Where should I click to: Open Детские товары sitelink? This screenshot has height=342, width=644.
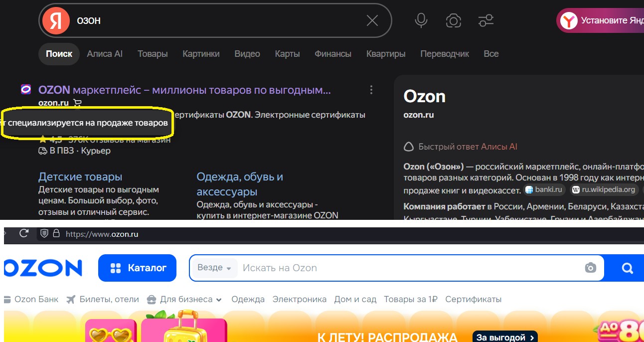pyautogui.click(x=80, y=176)
